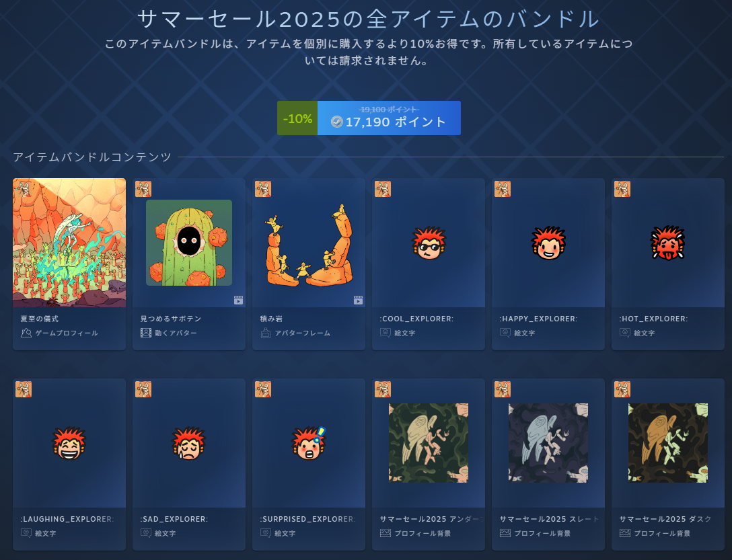Click the 夏至の儀式 title text

coord(40,319)
